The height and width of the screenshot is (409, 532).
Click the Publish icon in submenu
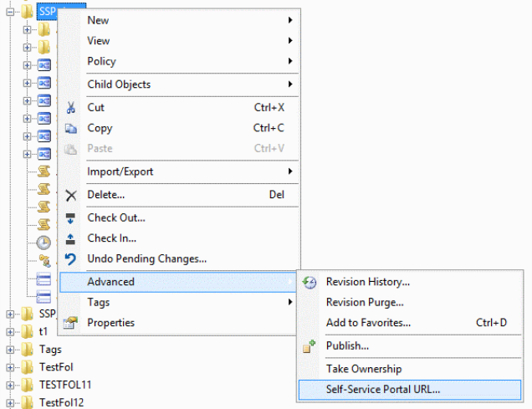tap(309, 346)
